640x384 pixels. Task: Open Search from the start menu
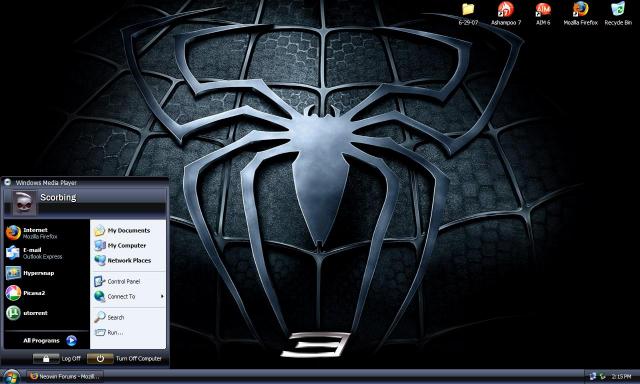click(129, 317)
